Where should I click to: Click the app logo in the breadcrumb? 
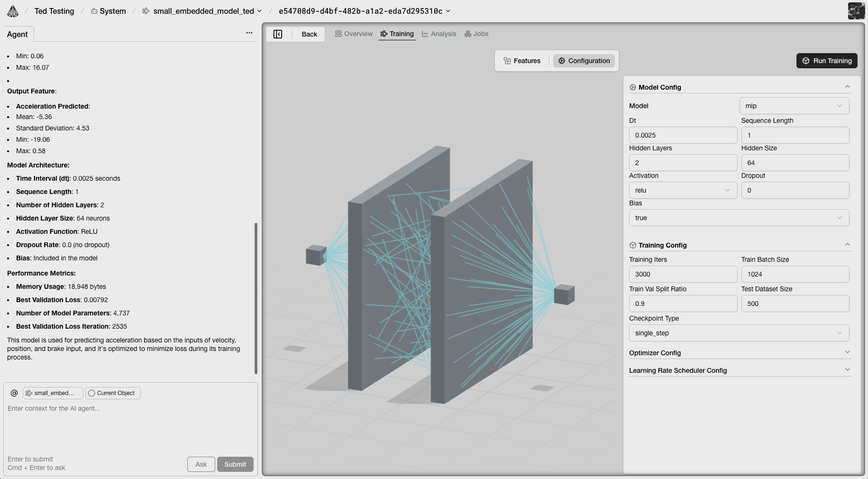[12, 10]
